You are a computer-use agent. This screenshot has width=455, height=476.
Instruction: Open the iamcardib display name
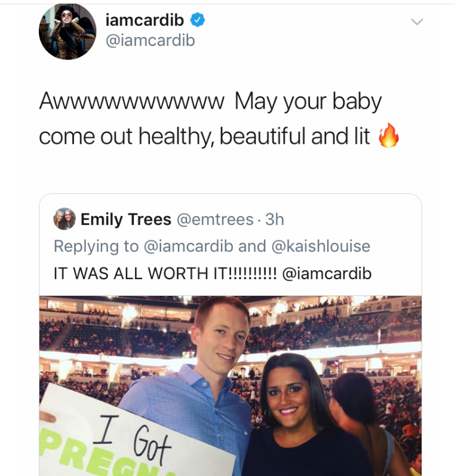(x=145, y=20)
